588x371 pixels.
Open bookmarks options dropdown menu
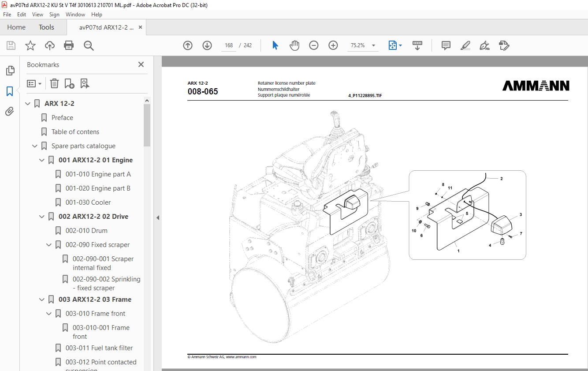pyautogui.click(x=34, y=83)
